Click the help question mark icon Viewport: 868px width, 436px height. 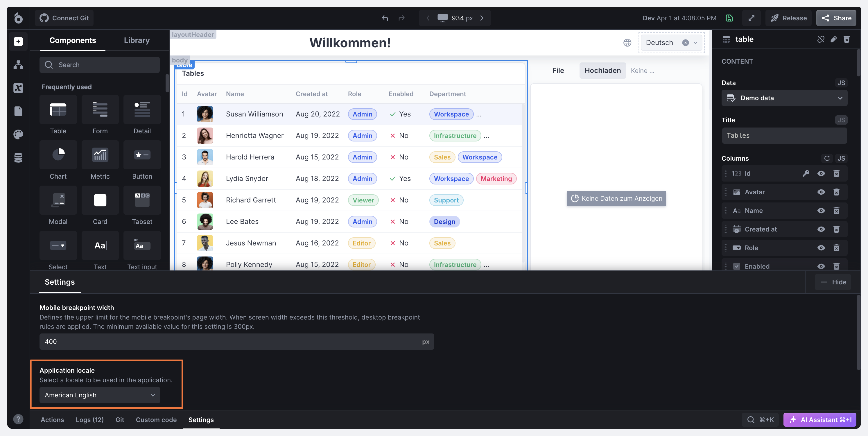[18, 419]
